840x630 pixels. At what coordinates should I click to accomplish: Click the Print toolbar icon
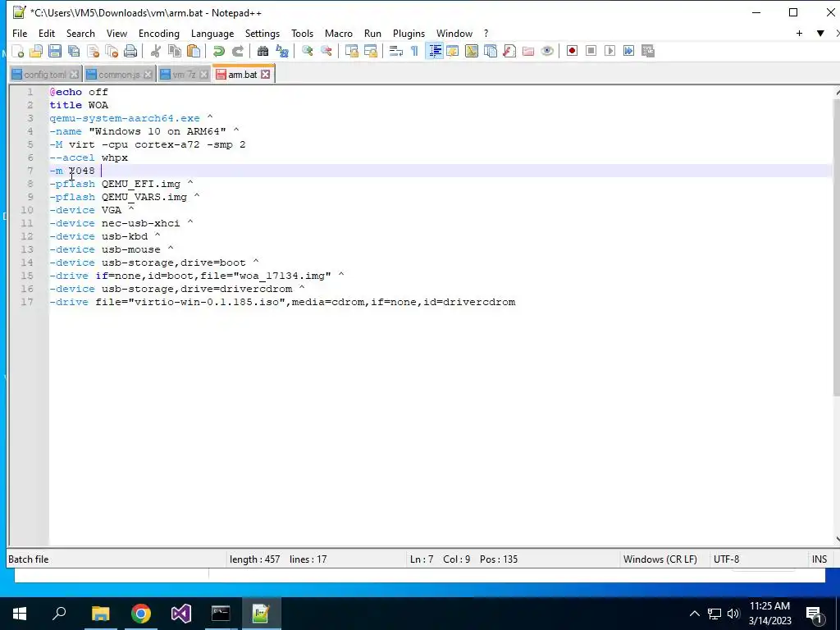tap(130, 51)
